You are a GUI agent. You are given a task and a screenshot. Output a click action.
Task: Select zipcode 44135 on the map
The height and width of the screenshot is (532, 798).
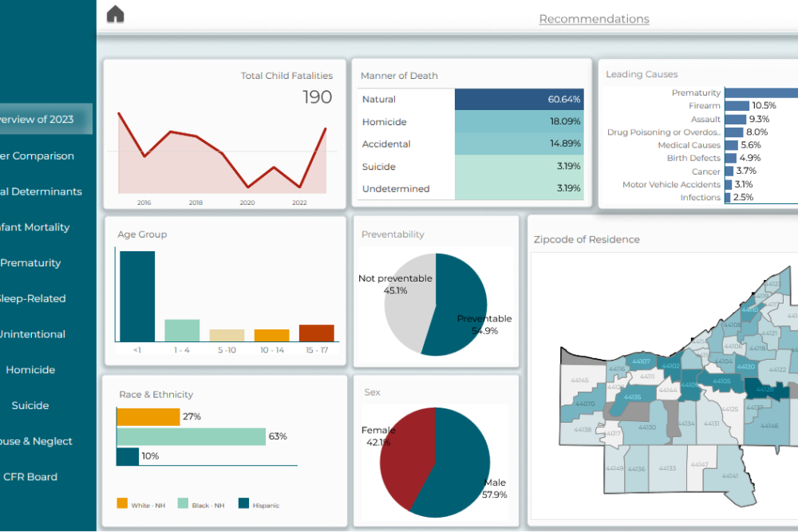(632, 396)
